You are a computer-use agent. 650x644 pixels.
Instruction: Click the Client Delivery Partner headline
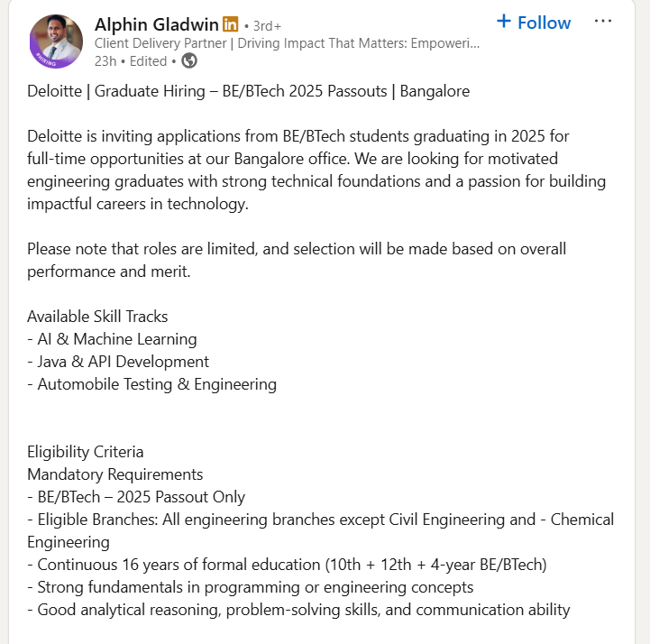pyautogui.click(x=287, y=43)
